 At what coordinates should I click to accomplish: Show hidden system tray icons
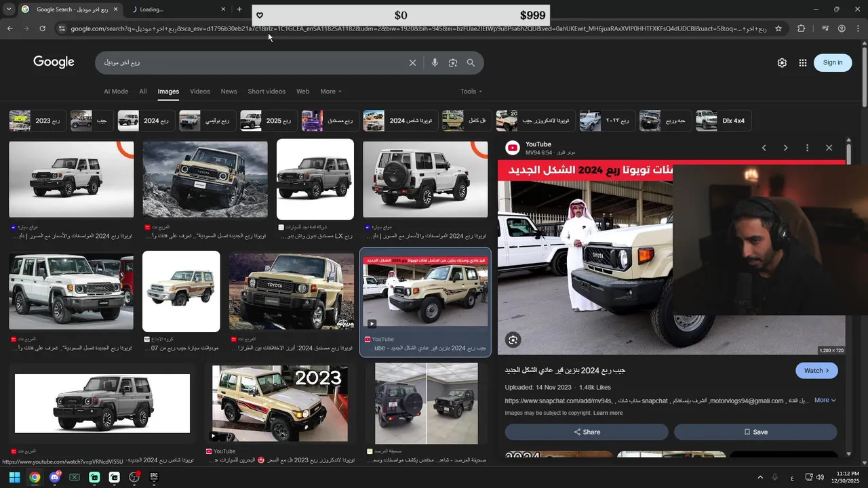click(x=759, y=478)
